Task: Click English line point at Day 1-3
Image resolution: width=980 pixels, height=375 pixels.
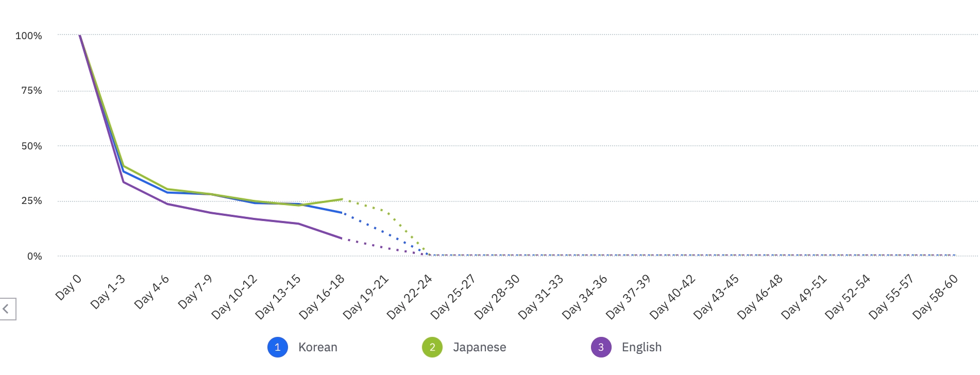Action: [124, 182]
